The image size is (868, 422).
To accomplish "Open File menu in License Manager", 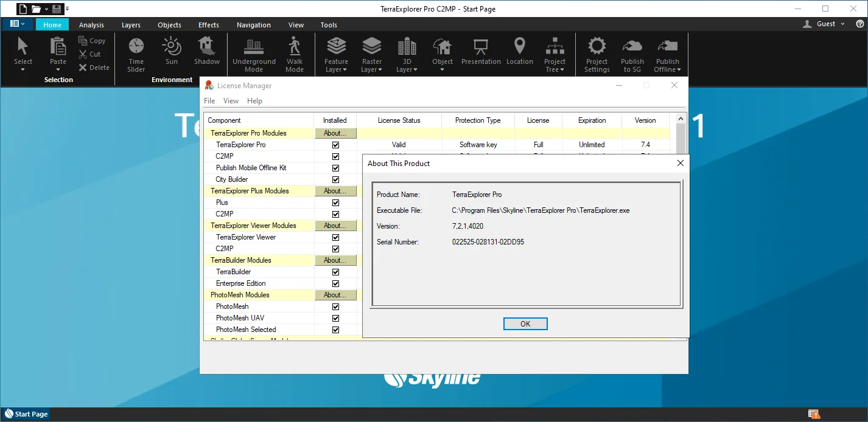I will (x=209, y=101).
